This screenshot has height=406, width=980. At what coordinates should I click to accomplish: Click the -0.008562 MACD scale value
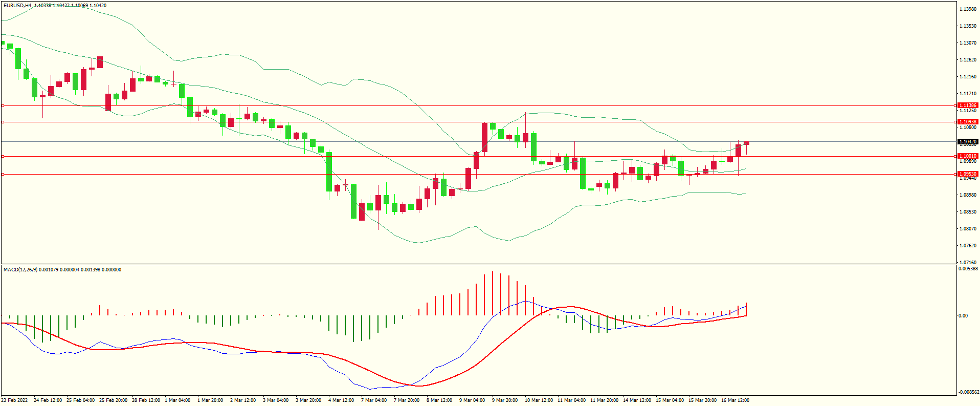[969, 392]
